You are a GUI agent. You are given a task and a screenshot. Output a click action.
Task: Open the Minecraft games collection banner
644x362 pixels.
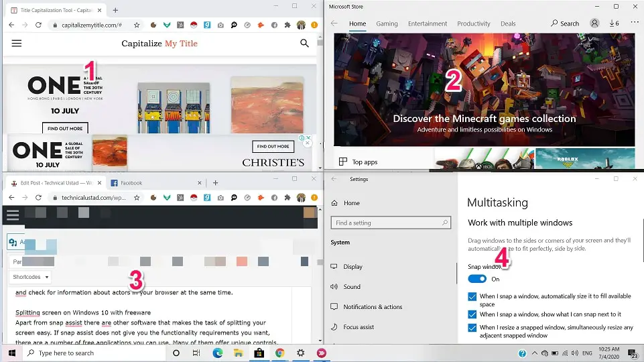tap(485, 90)
